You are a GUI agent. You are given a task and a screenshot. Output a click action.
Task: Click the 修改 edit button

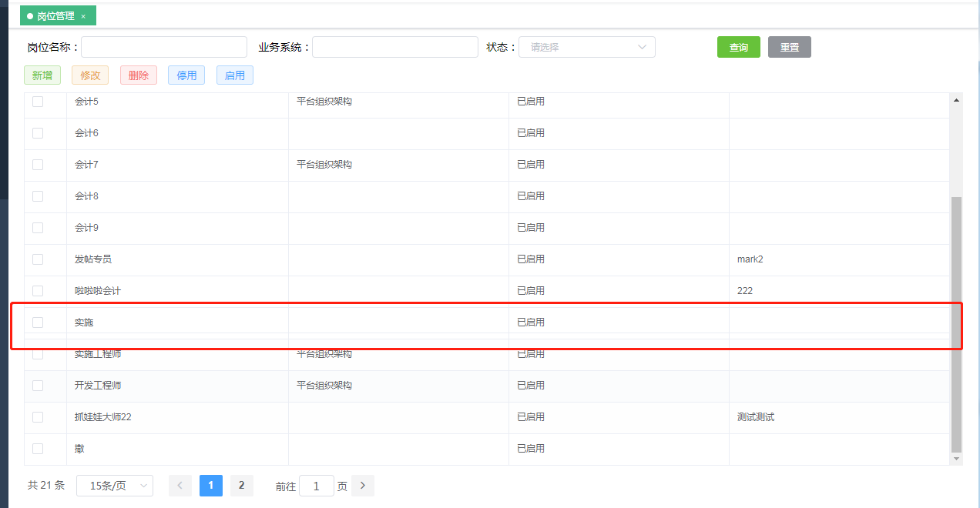pos(90,75)
